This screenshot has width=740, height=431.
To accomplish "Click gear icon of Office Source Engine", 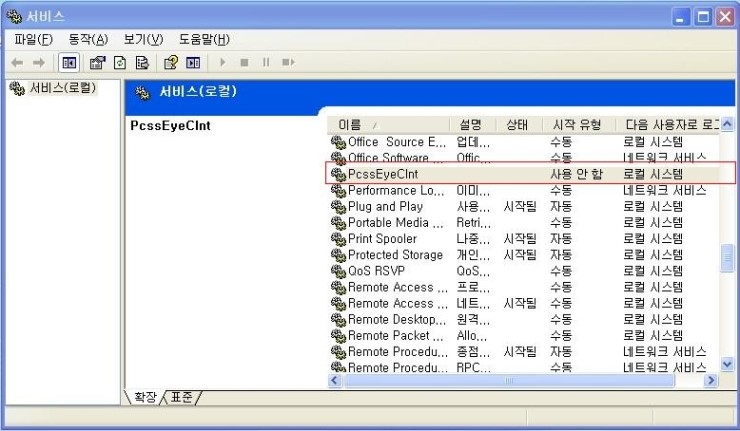I will [338, 142].
